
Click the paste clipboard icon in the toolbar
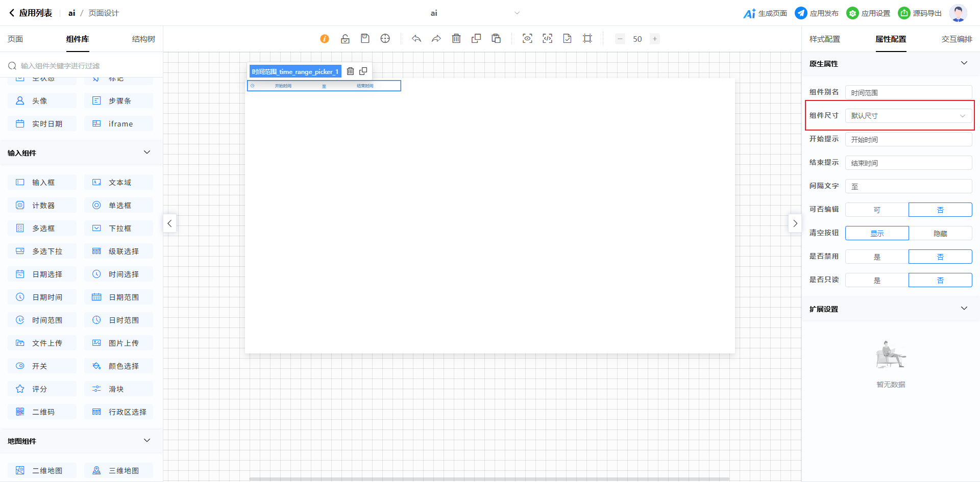496,39
